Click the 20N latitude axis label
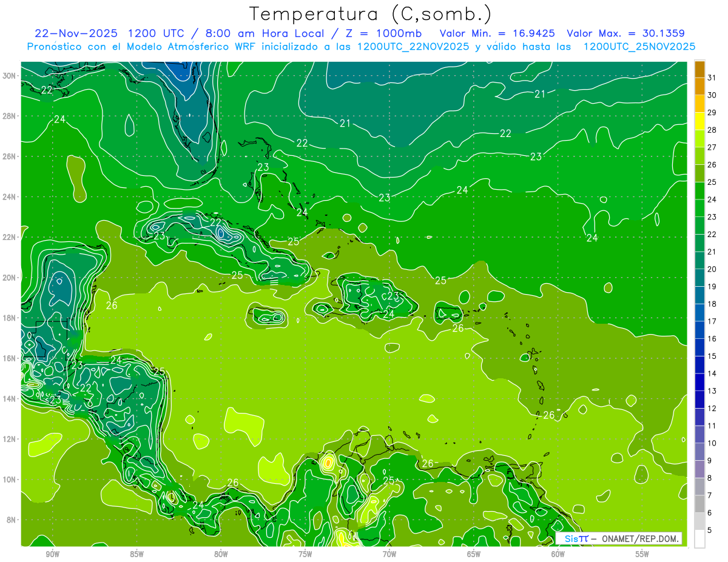This screenshot has width=728, height=562. click(x=10, y=278)
